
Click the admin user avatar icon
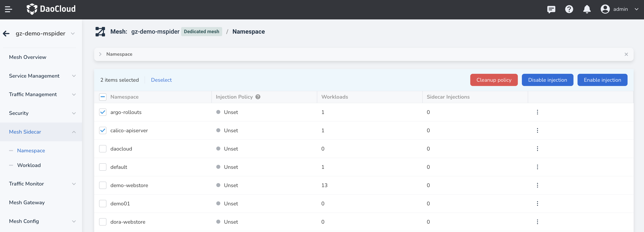coord(605,9)
